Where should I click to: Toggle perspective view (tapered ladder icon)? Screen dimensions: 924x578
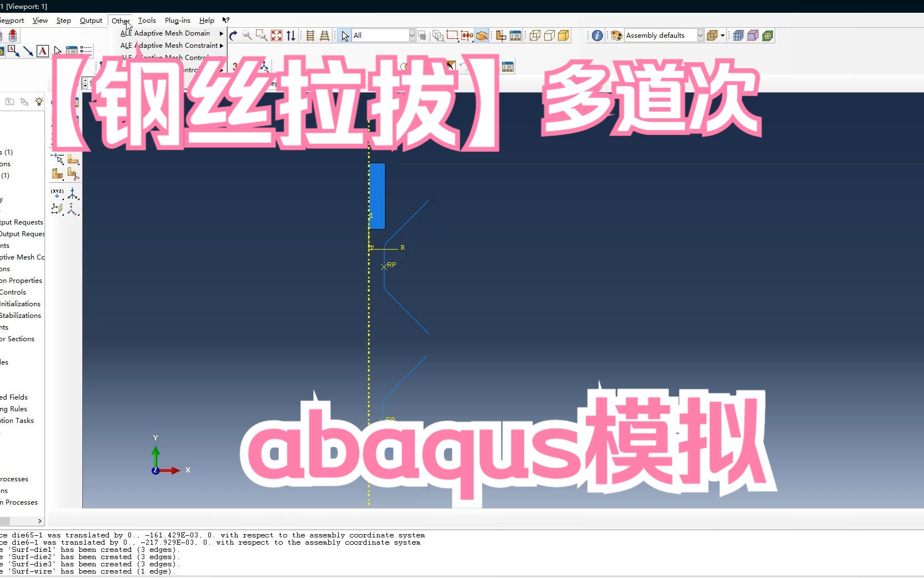[x=325, y=36]
